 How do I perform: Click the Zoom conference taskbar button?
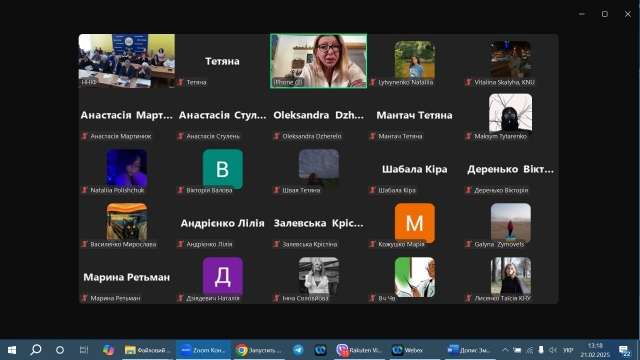click(x=203, y=350)
